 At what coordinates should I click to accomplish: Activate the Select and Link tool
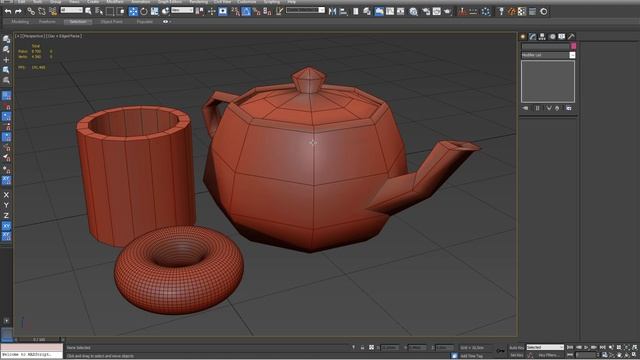(31, 11)
